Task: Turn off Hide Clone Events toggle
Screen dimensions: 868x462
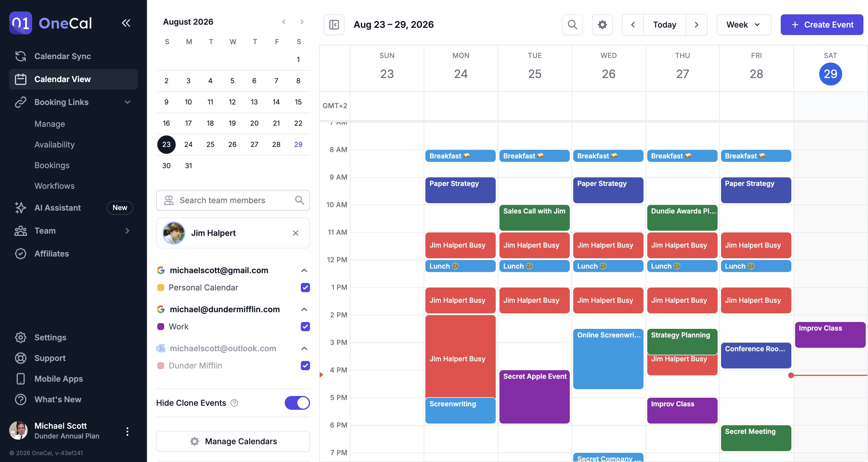Action: [x=297, y=403]
